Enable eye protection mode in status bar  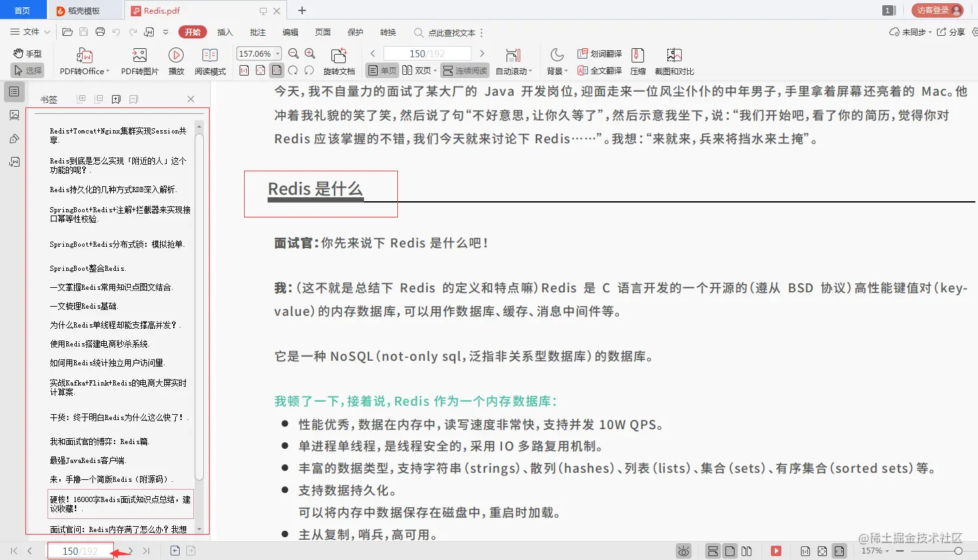683,550
